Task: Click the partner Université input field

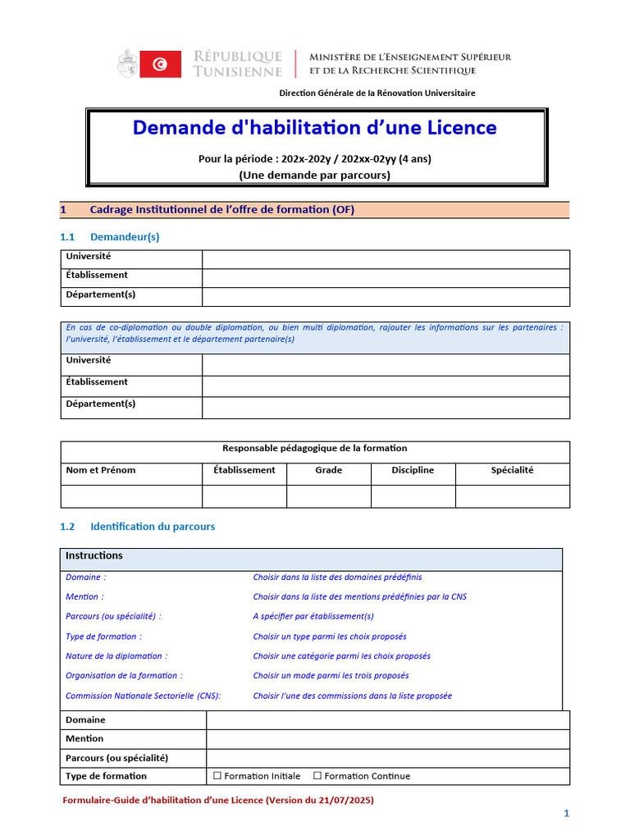Action: click(x=386, y=365)
